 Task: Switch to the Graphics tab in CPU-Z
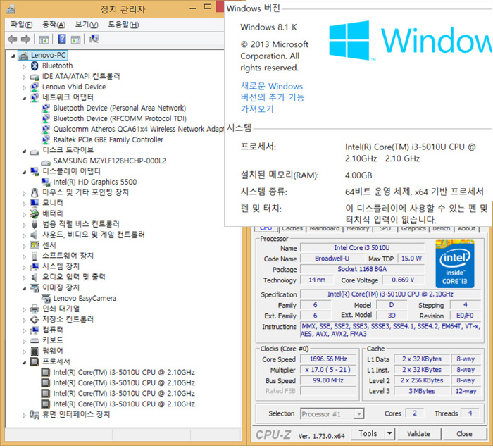413,228
